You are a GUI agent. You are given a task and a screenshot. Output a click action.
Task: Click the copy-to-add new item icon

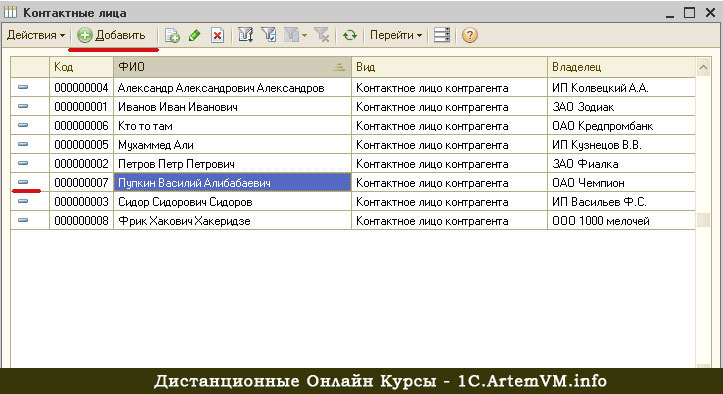coord(172,36)
